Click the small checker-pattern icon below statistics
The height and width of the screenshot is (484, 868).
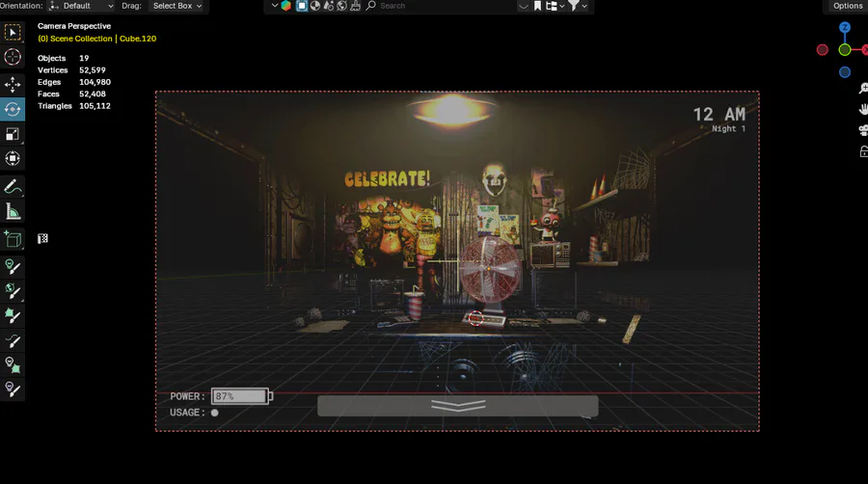(x=42, y=238)
